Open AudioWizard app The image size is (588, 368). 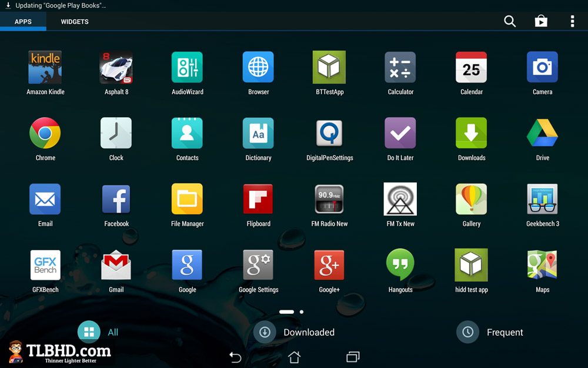coord(187,68)
